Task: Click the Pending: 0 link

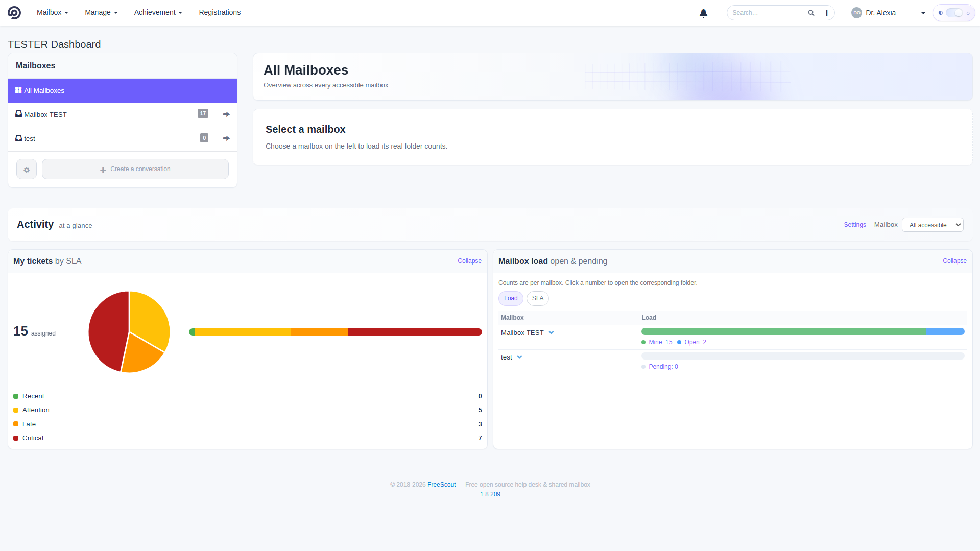Action: pos(663,367)
